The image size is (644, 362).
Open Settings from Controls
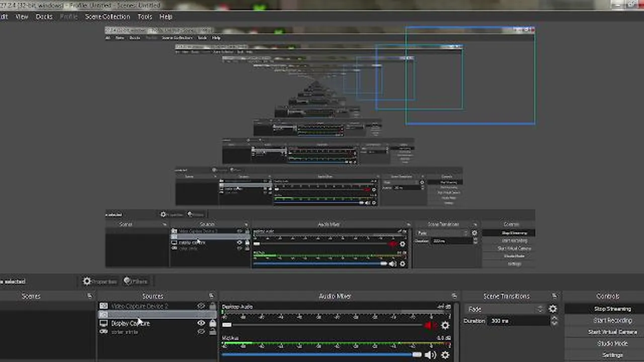tap(612, 355)
